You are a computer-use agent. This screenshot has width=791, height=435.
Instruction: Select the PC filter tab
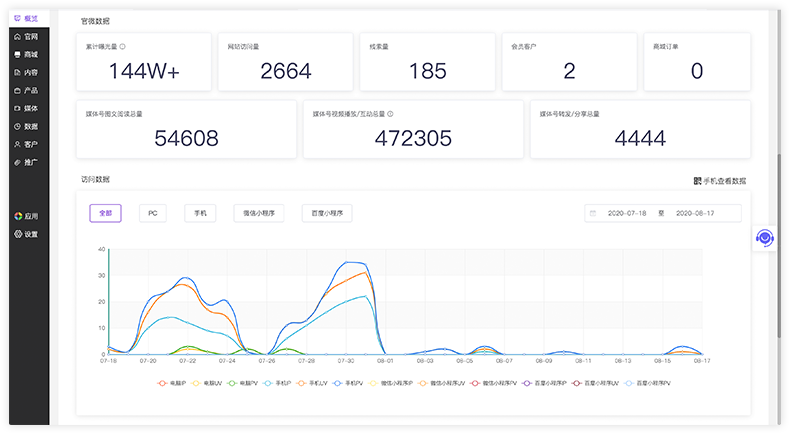pos(152,213)
